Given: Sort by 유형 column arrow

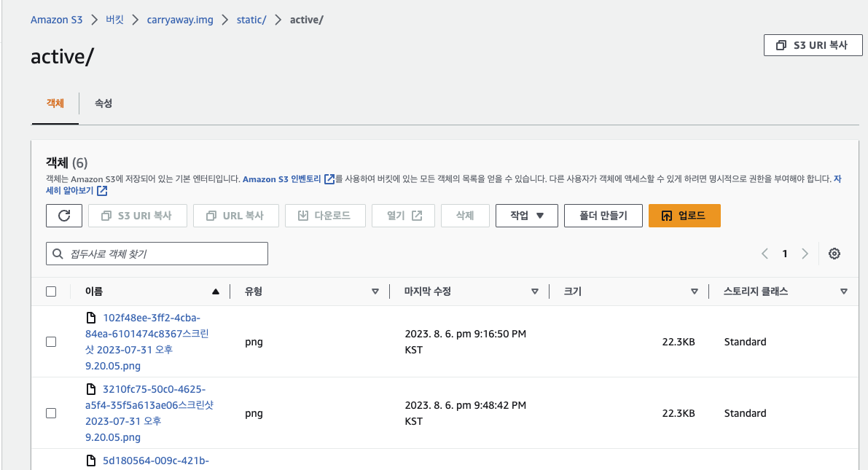Looking at the screenshot, I should 375,291.
